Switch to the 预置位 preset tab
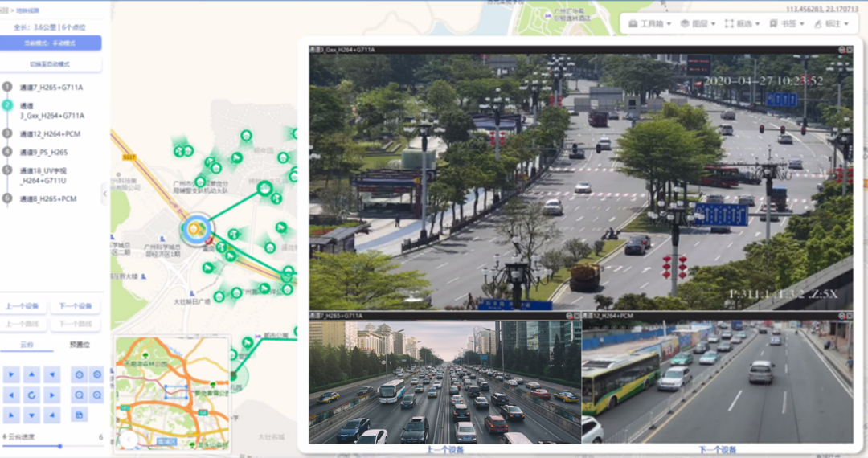The width and height of the screenshot is (868, 458). [80, 345]
